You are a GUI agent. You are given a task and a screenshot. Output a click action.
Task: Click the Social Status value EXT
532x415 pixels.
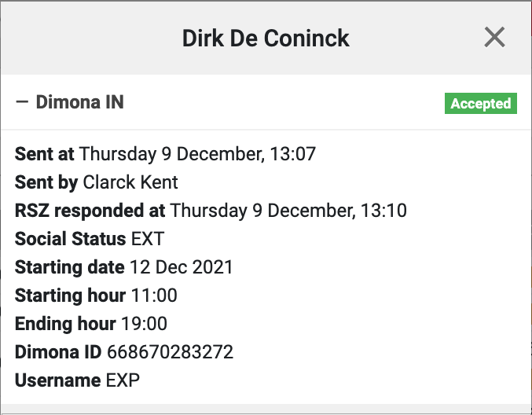point(148,239)
